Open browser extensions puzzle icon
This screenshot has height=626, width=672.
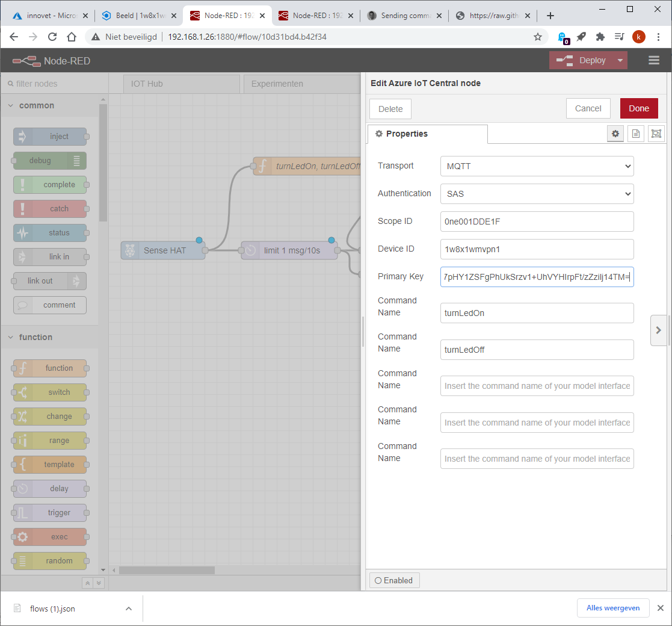click(x=600, y=37)
